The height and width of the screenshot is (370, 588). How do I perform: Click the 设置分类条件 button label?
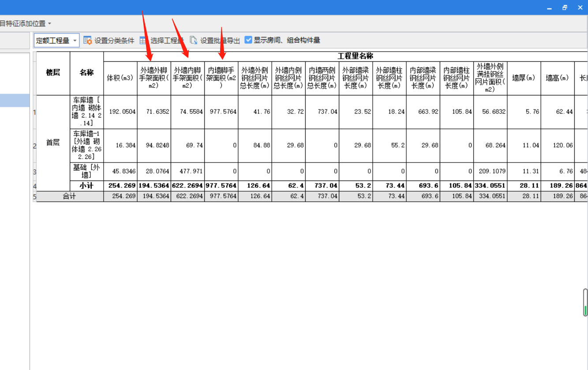click(114, 41)
